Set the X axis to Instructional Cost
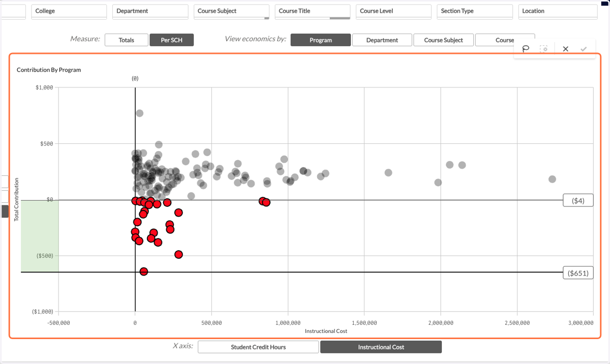The image size is (610, 364). pyautogui.click(x=381, y=347)
